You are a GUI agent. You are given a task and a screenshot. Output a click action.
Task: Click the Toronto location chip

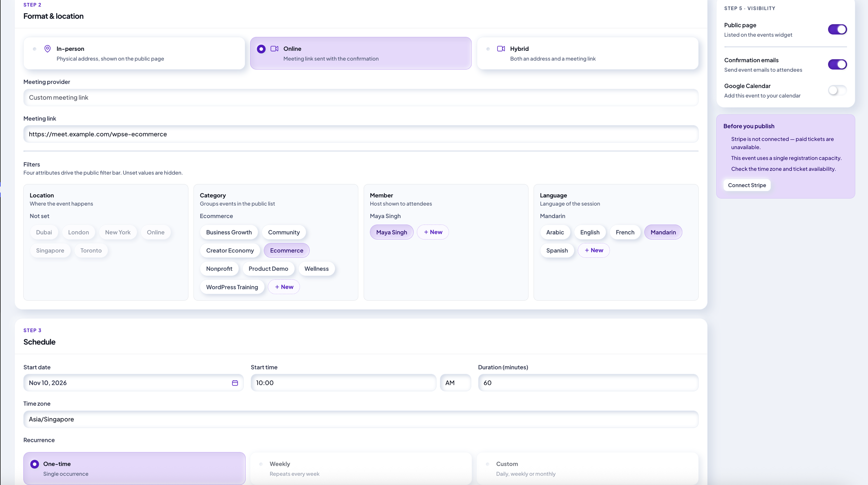click(x=91, y=251)
